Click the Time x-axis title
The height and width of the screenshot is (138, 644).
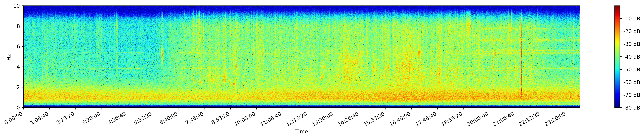coord(301,132)
